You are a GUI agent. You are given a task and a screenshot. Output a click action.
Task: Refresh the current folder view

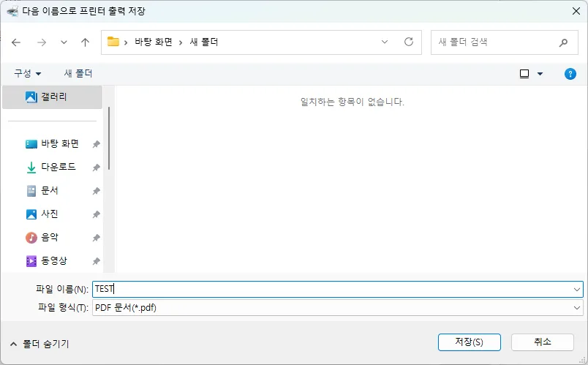[x=409, y=42]
